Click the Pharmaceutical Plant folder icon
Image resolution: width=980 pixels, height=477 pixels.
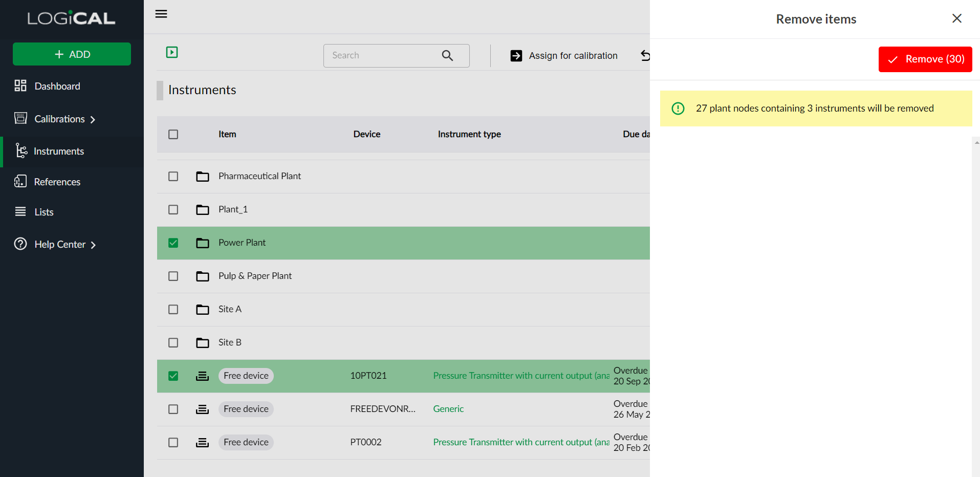(x=203, y=177)
